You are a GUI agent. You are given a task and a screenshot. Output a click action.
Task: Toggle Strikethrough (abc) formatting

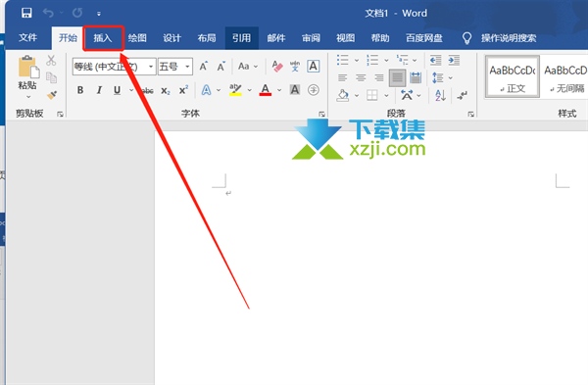147,90
